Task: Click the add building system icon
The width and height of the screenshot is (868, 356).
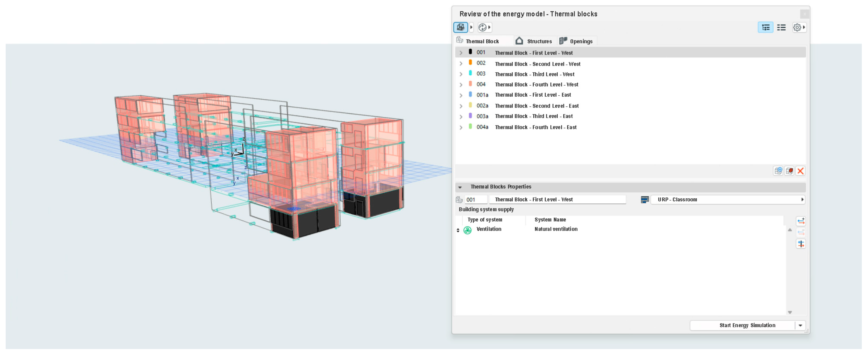Action: pyautogui.click(x=801, y=221)
